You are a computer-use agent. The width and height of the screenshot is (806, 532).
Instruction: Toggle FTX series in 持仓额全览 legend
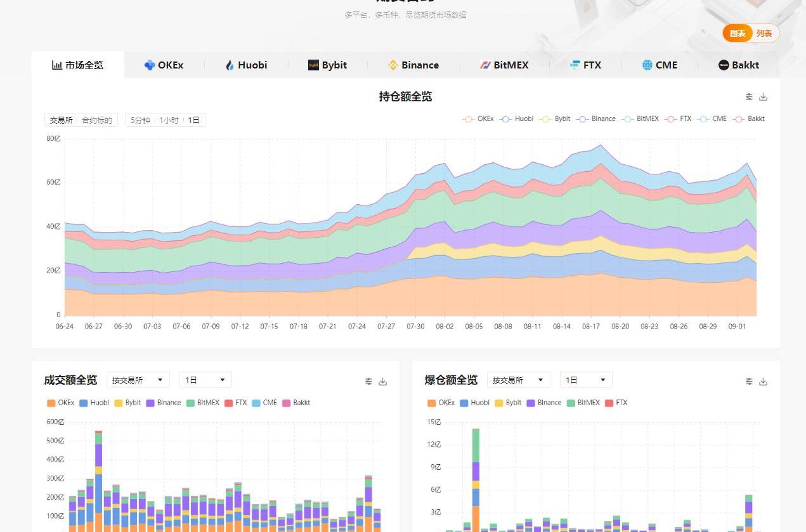[679, 119]
